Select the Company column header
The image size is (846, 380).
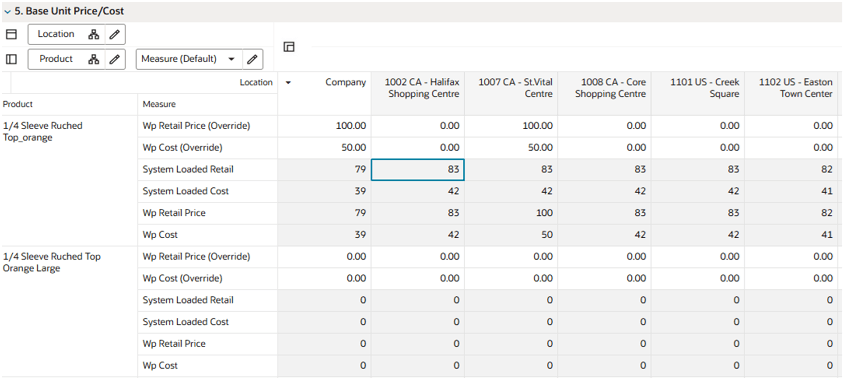pyautogui.click(x=325, y=93)
